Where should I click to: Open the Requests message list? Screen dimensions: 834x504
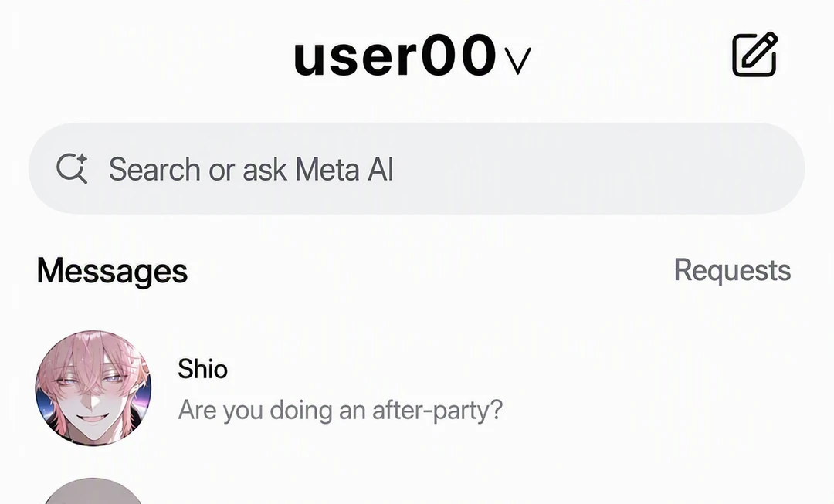click(x=732, y=270)
